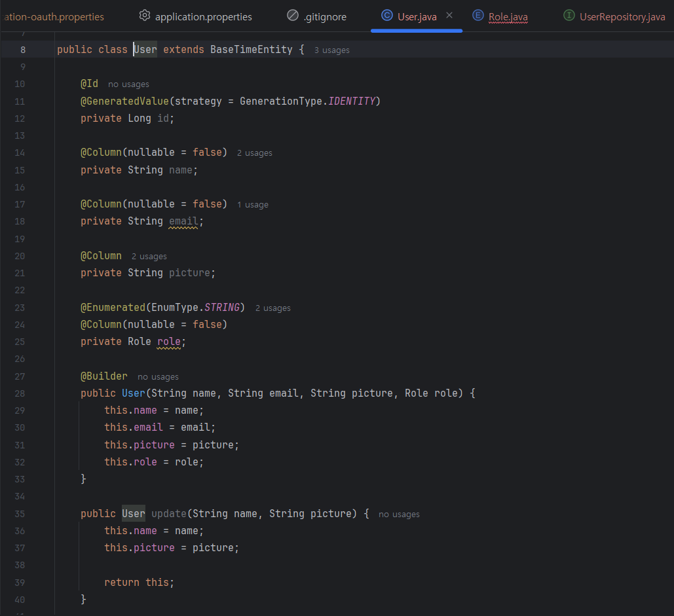Click the @Builder annotation
Viewport: 674px width, 616px height.
point(104,376)
